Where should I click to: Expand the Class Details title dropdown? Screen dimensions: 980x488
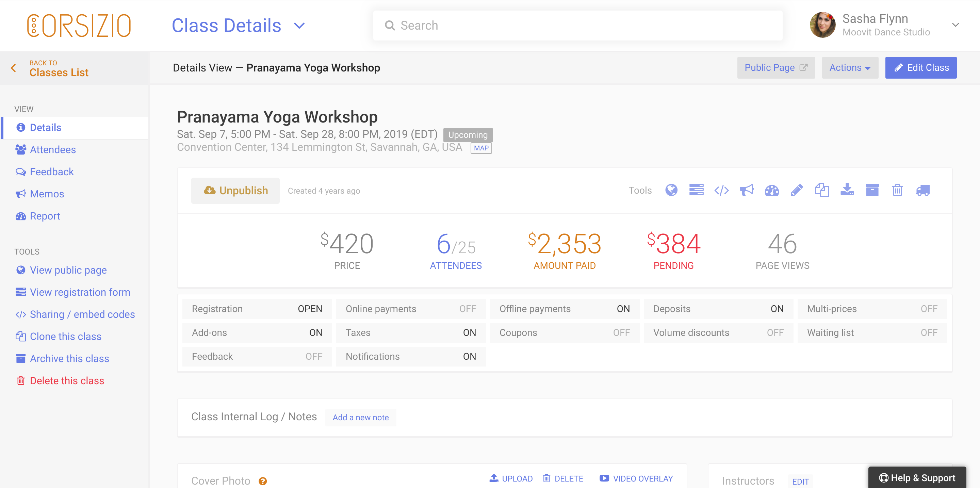(299, 26)
